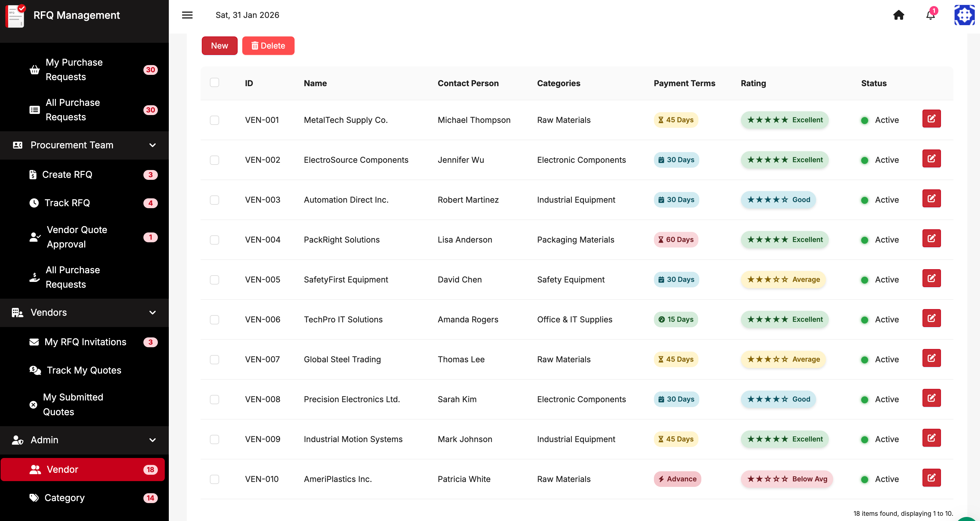Check the select-all header checkbox
This screenshot has height=521, width=980.
pyautogui.click(x=215, y=83)
